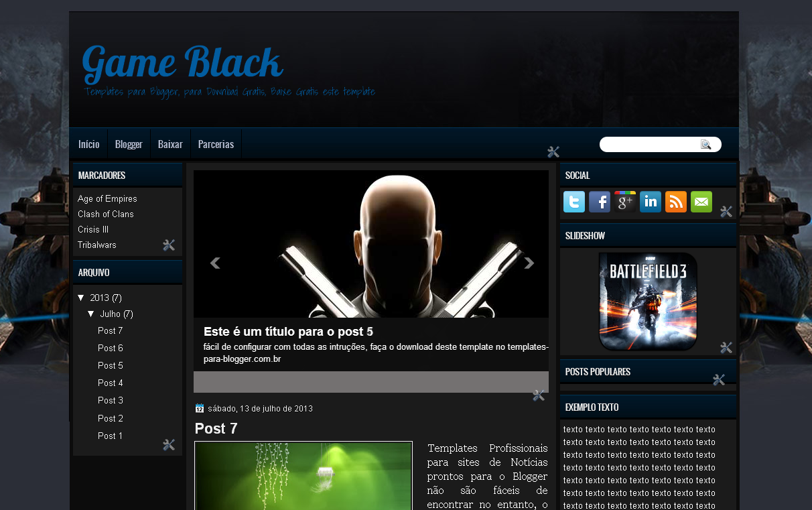Focus the search input field
Viewport: 812px width, 510px height.
(650, 144)
